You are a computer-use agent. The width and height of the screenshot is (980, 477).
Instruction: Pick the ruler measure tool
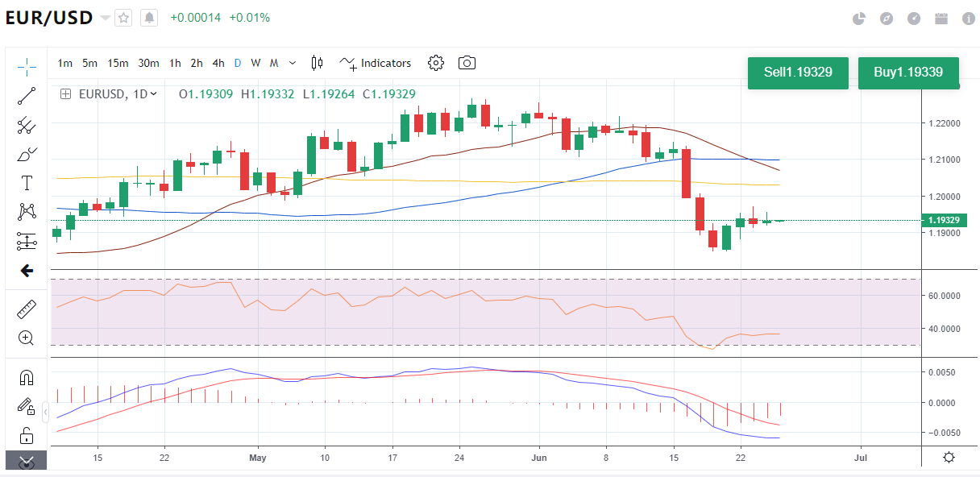[x=27, y=309]
